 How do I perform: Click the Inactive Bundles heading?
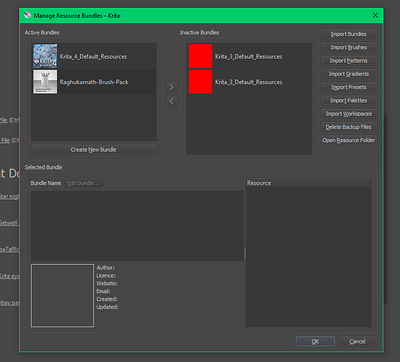[x=199, y=33]
